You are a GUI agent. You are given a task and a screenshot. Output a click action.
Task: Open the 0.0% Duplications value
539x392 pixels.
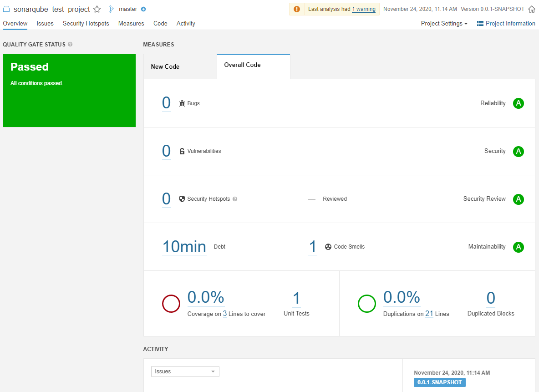point(402,297)
